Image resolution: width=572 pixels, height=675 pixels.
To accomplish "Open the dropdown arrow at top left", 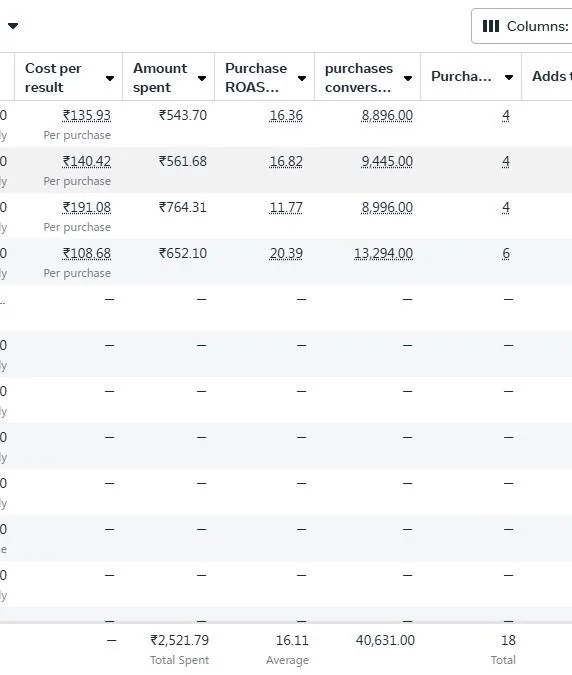I will point(13,26).
